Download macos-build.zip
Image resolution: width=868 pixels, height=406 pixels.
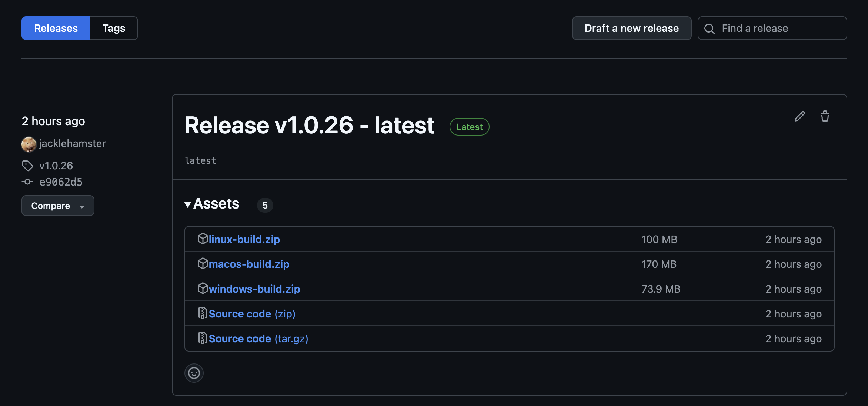coord(249,264)
